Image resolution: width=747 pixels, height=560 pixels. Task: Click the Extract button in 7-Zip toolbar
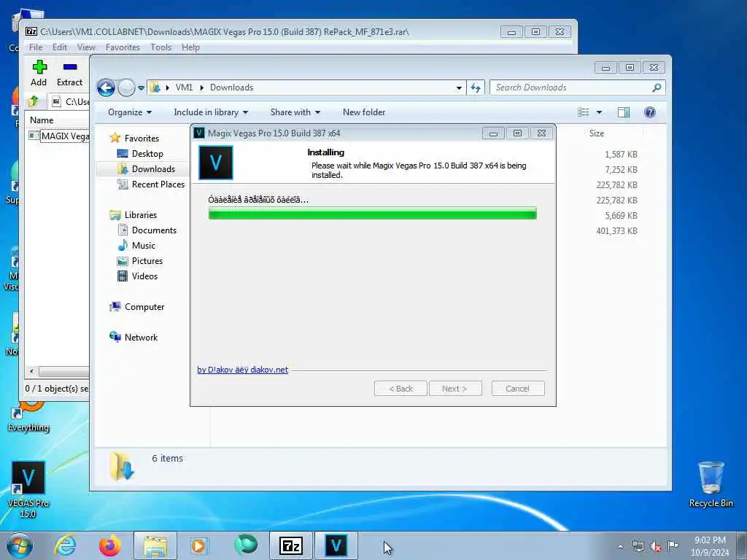(x=69, y=73)
